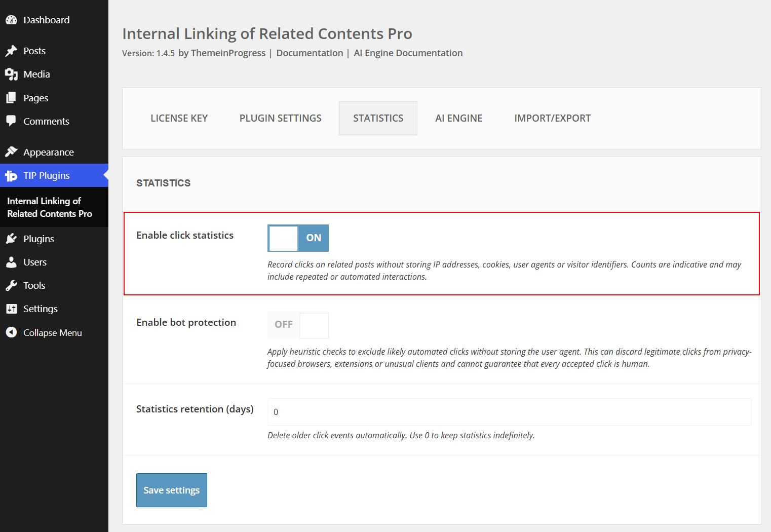Switch to the Plugin Settings tab
Image resolution: width=771 pixels, height=532 pixels.
[281, 118]
